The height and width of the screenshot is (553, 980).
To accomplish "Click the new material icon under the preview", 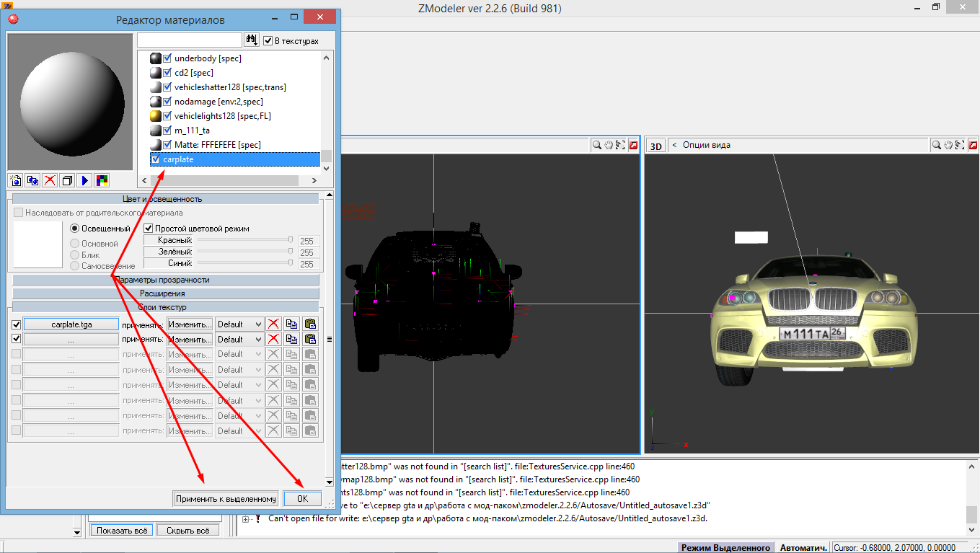I will (15, 180).
